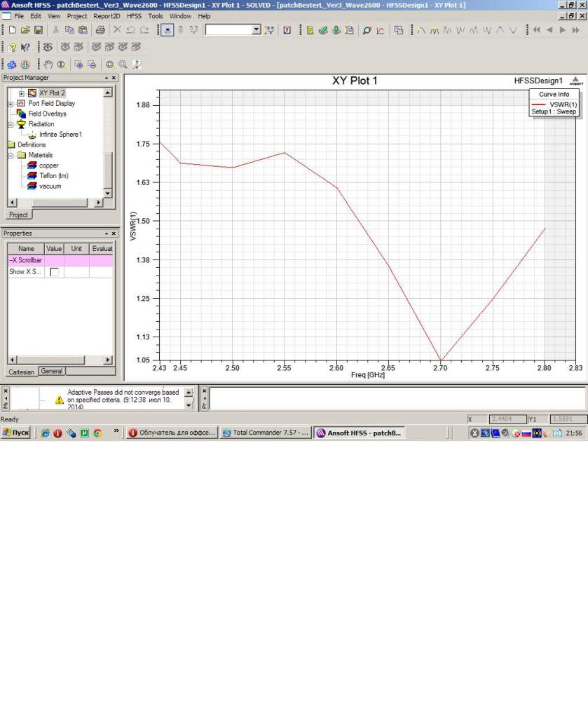The width and height of the screenshot is (588, 718).
Task: Switch to the General properties tab
Action: point(51,371)
